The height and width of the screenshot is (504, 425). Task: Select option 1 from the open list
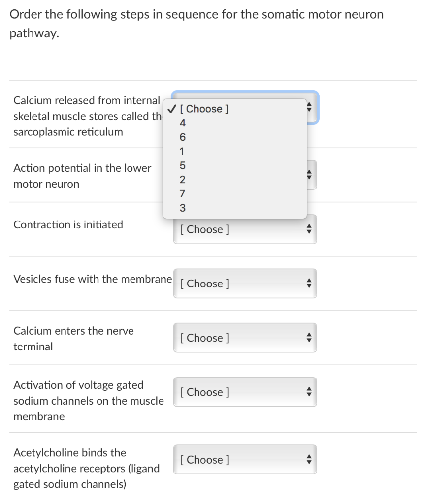coord(182,151)
